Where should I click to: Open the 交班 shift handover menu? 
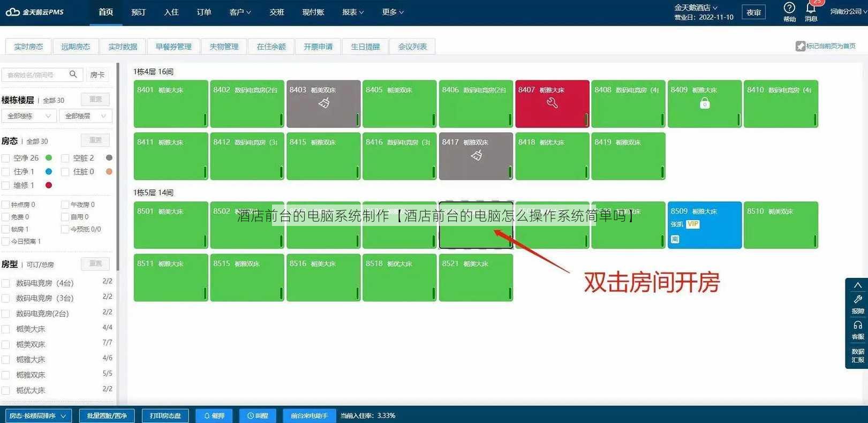pos(277,12)
